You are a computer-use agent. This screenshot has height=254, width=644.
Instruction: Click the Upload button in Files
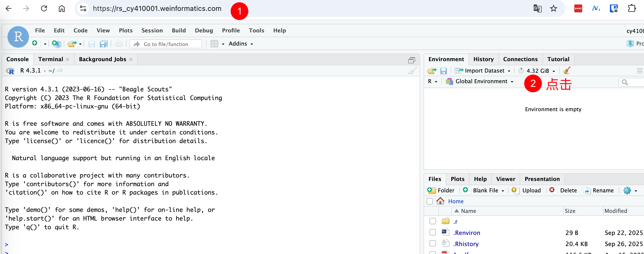526,190
